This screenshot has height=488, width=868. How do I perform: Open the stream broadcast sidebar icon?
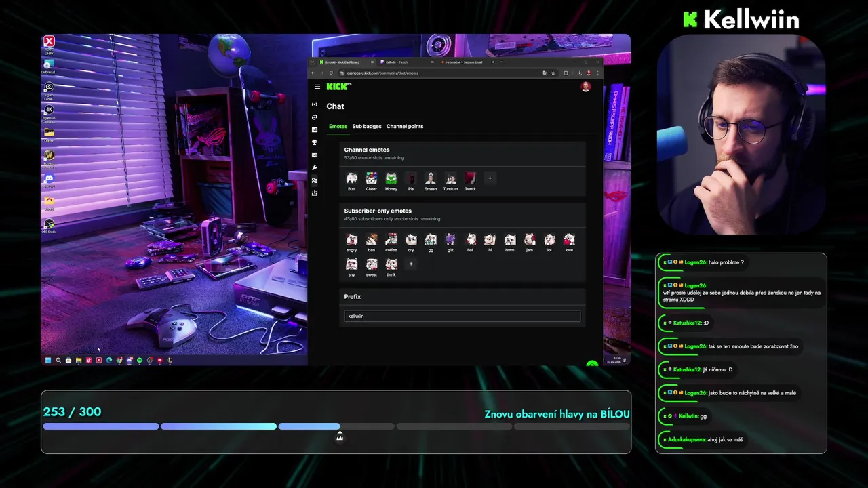[315, 104]
